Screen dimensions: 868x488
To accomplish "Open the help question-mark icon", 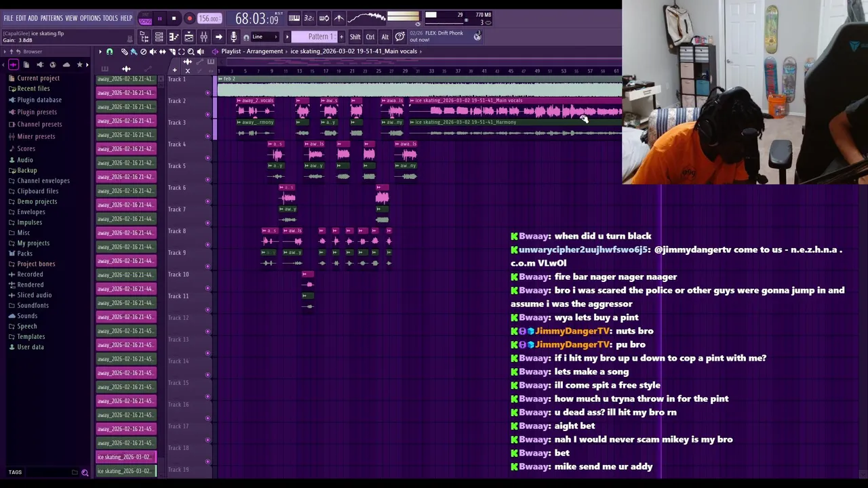I will point(400,37).
